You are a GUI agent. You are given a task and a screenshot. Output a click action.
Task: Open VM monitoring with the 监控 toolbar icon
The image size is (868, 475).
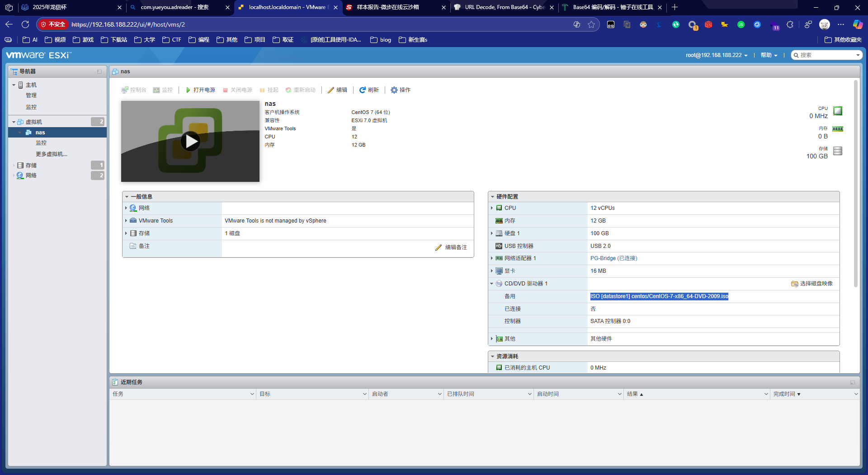pos(163,90)
